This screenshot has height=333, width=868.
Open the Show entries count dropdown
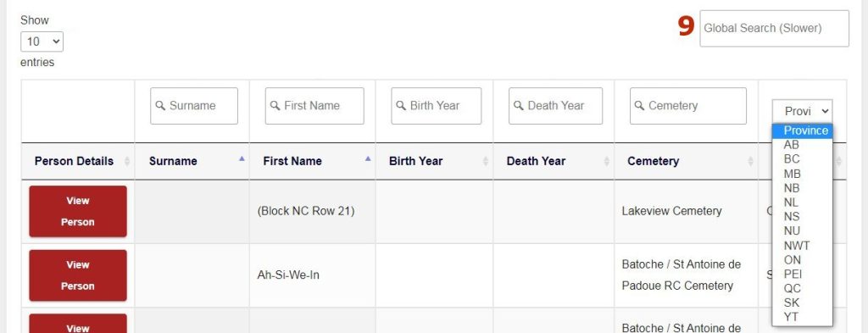(x=42, y=42)
